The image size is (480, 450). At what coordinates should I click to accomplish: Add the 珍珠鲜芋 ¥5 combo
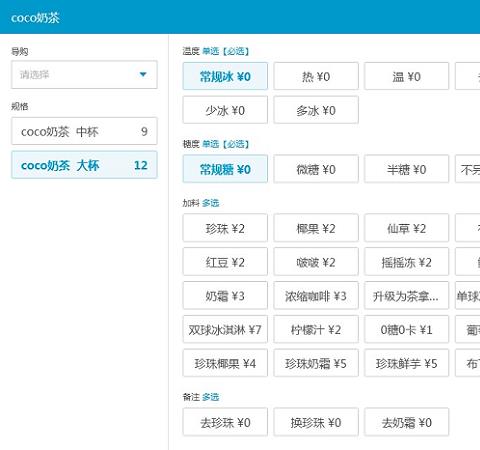click(406, 363)
